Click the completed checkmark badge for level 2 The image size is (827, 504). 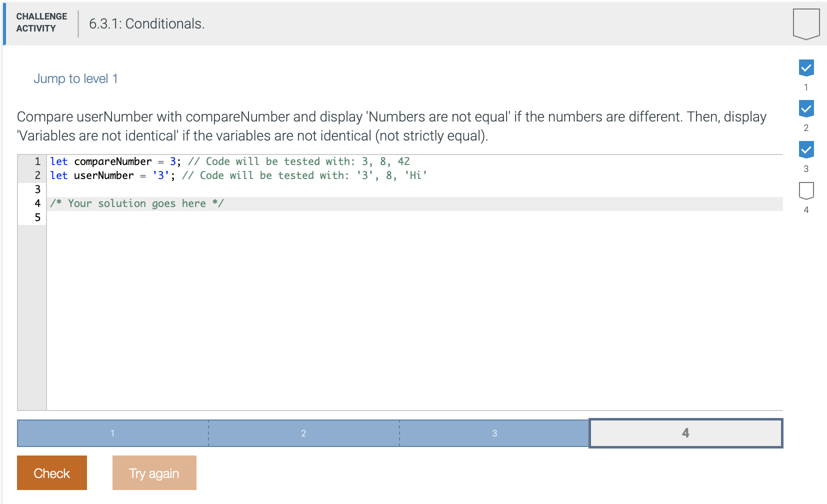806,108
